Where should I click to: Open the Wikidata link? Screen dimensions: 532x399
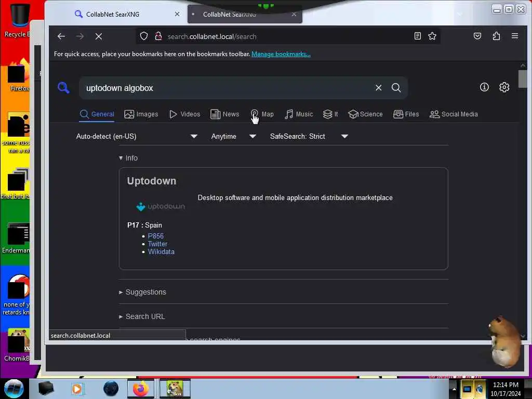click(x=161, y=252)
